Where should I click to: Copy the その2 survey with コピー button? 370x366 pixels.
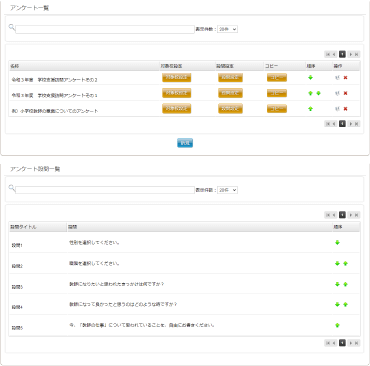click(277, 78)
